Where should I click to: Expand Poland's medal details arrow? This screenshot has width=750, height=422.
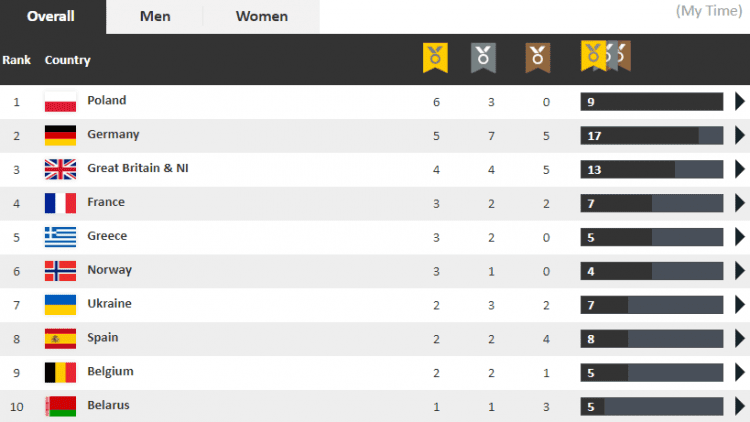(x=740, y=101)
